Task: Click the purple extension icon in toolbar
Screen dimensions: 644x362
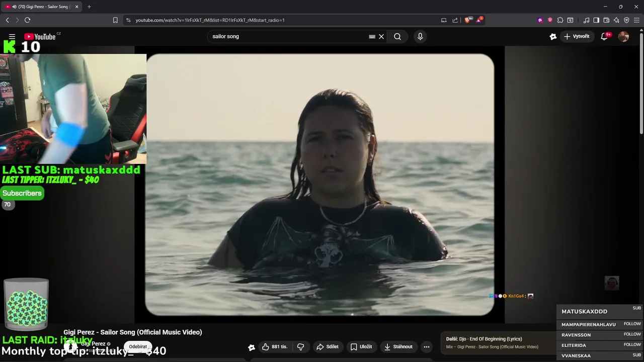Action: (x=540, y=20)
